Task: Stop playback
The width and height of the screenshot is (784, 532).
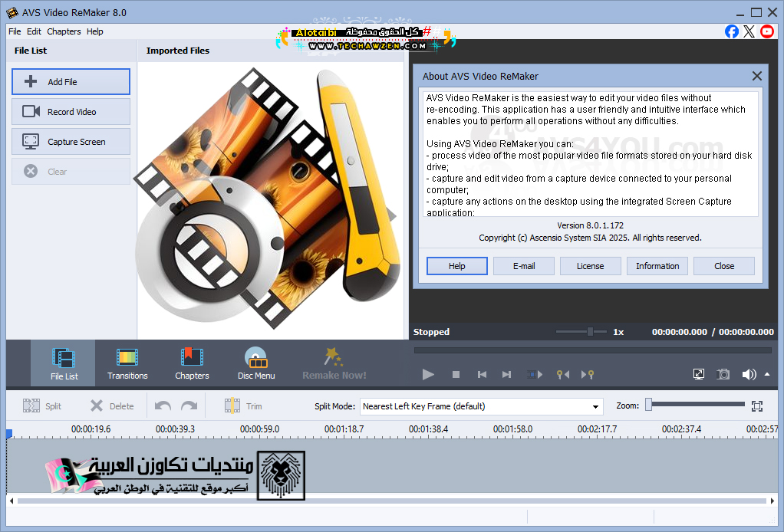Action: click(456, 374)
